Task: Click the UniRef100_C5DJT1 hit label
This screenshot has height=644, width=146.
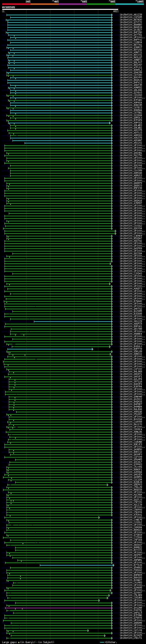Action: click(x=131, y=638)
